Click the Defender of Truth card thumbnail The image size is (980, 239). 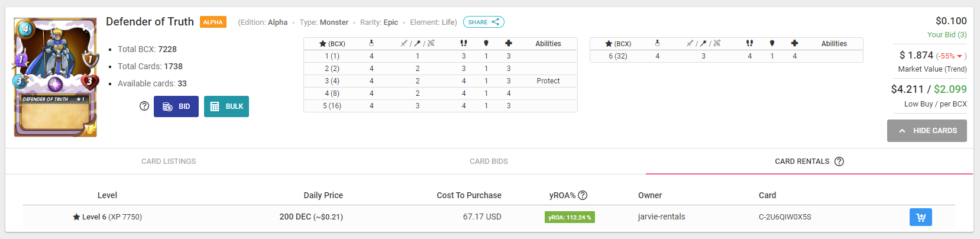coord(55,77)
